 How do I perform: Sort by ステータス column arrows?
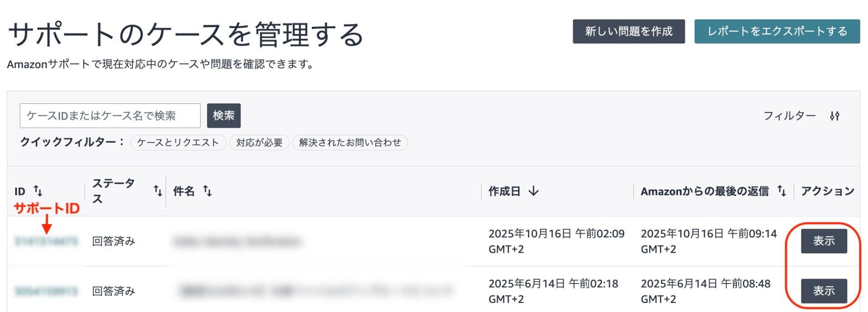click(157, 191)
